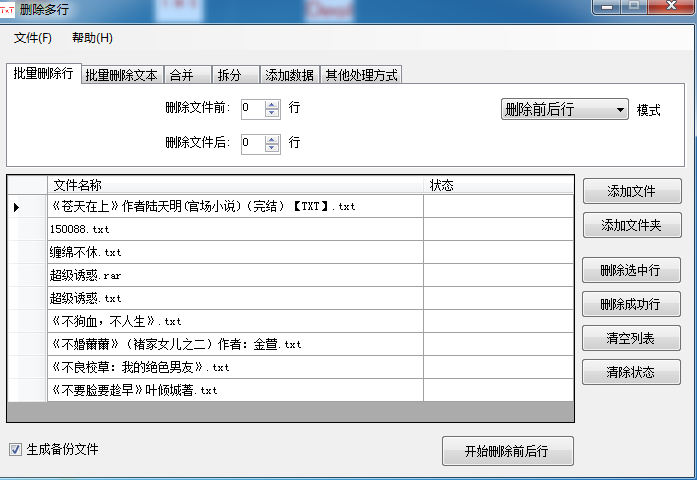Click the 添加文件夹 button
The width and height of the screenshot is (697, 480).
point(632,225)
